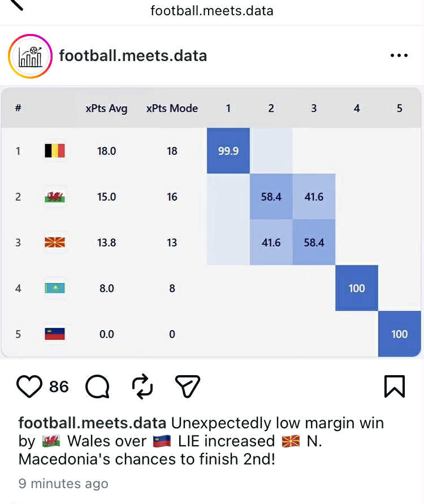
Task: Tap the xPts Mode column header
Action: tap(172, 108)
